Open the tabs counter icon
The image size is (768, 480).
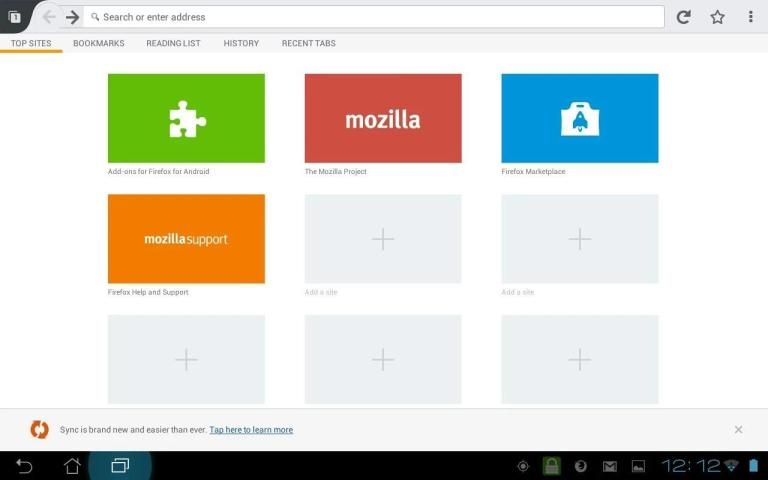coord(15,17)
